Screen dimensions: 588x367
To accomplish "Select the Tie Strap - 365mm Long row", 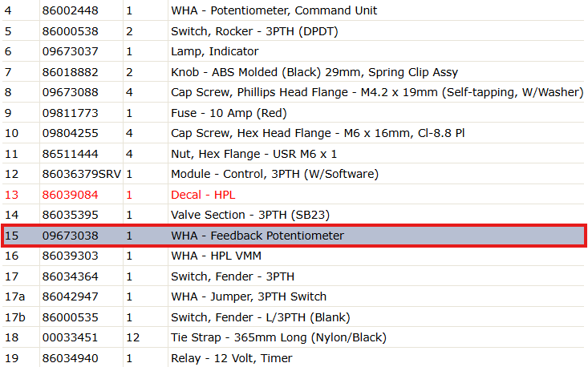I will click(294, 337).
